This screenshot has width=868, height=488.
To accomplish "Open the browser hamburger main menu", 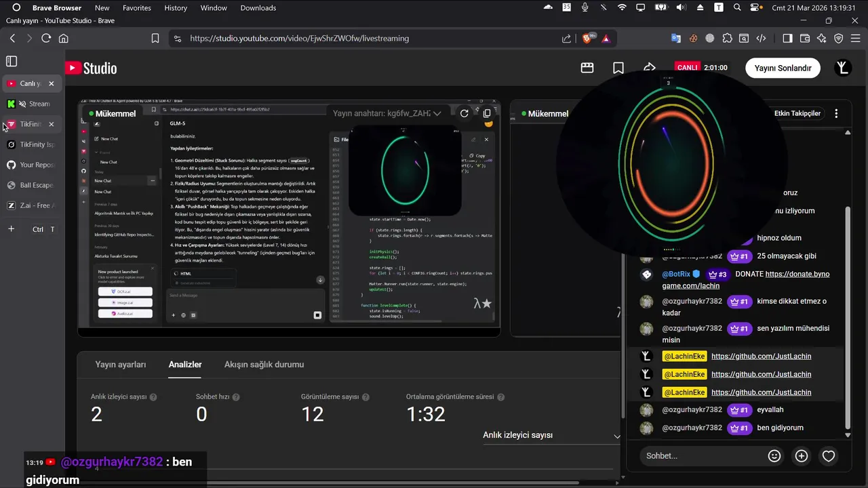I will click(856, 39).
